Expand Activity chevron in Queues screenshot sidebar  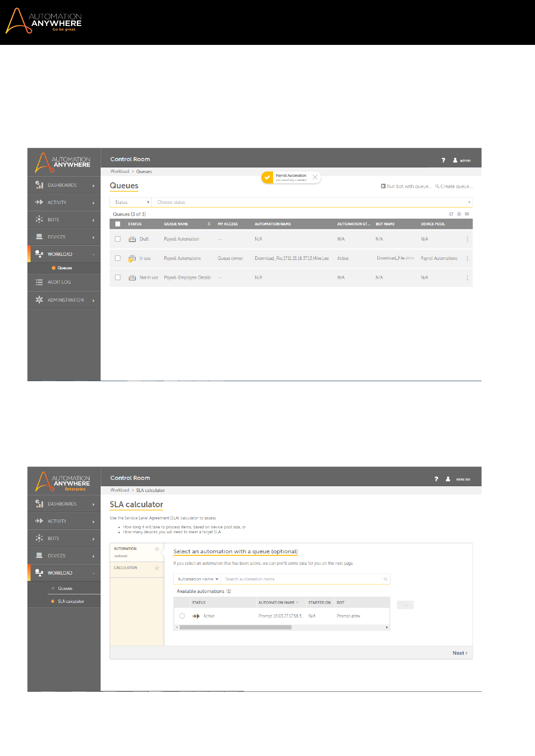pyautogui.click(x=93, y=203)
